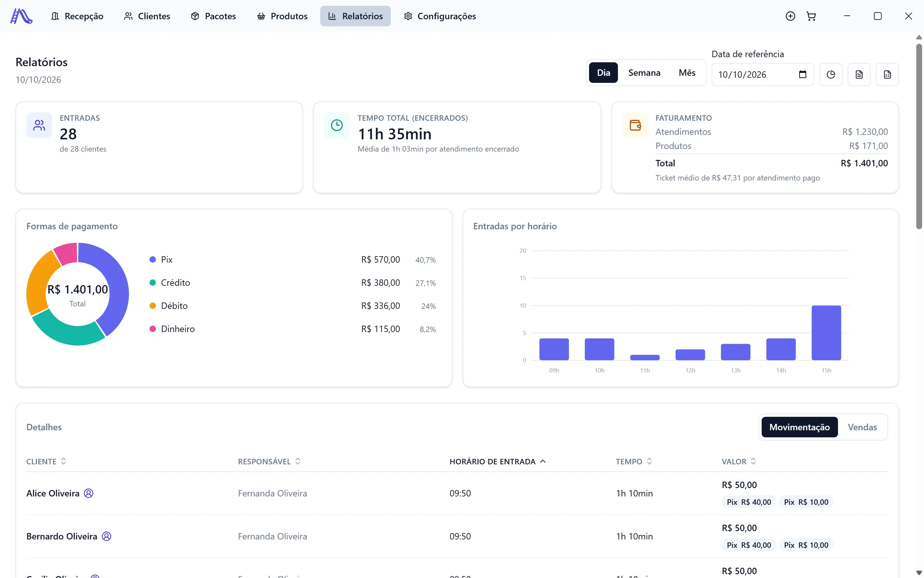Screen dimensions: 924x578
Task: Click the plus circle add icon
Action: [790, 16]
